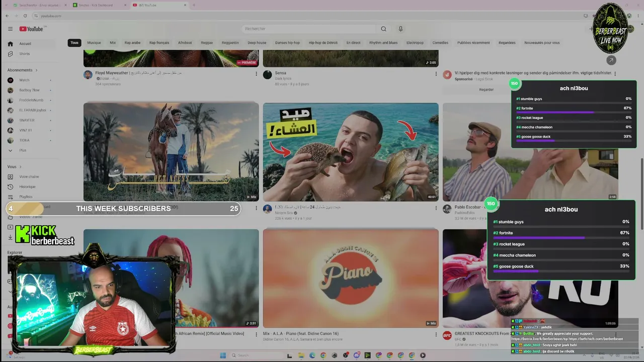The image size is (644, 362).
Task: Open the Mix - A.L.A - Piano title link
Action: point(301,333)
